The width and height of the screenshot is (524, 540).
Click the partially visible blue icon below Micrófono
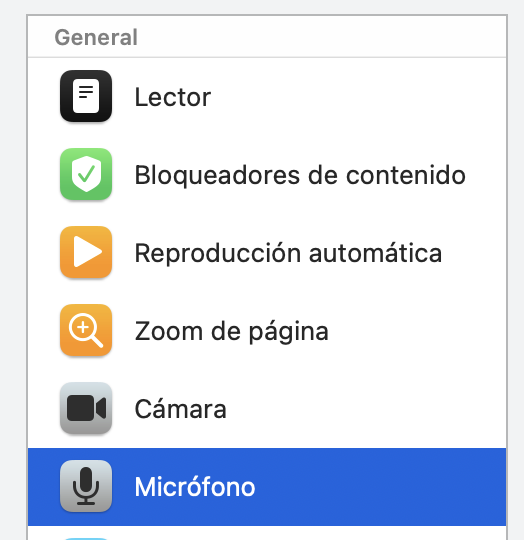(x=86, y=539)
